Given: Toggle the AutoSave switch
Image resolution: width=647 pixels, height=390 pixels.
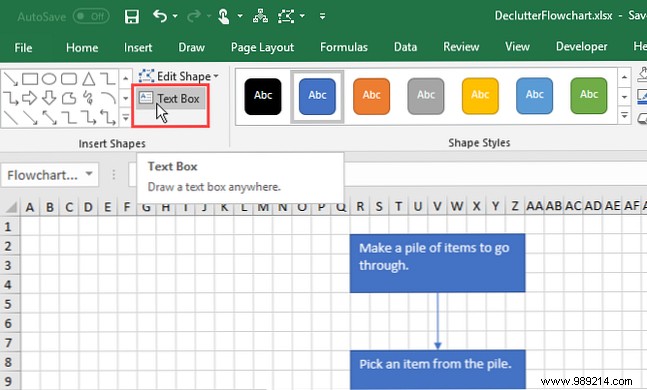Looking at the screenshot, I should [91, 17].
